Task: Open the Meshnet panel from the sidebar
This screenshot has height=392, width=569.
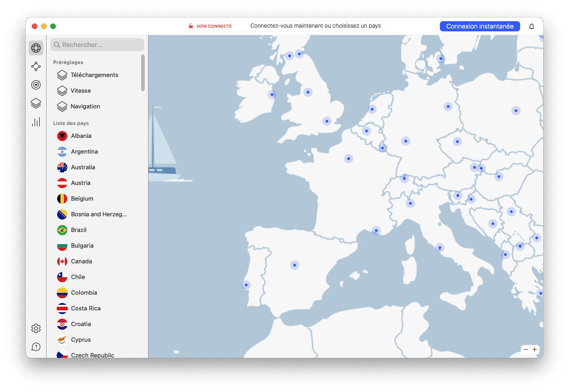Action: click(36, 66)
